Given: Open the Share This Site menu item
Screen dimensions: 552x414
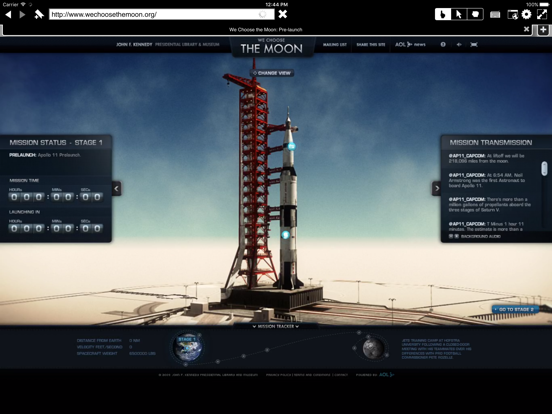Looking at the screenshot, I should click(x=371, y=45).
